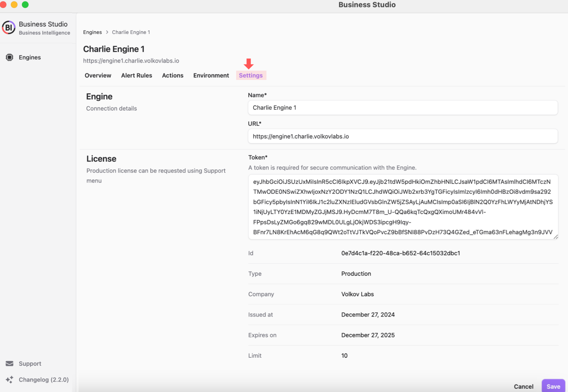
Task: Click the Engines chip icon in sidebar
Action: (10, 57)
